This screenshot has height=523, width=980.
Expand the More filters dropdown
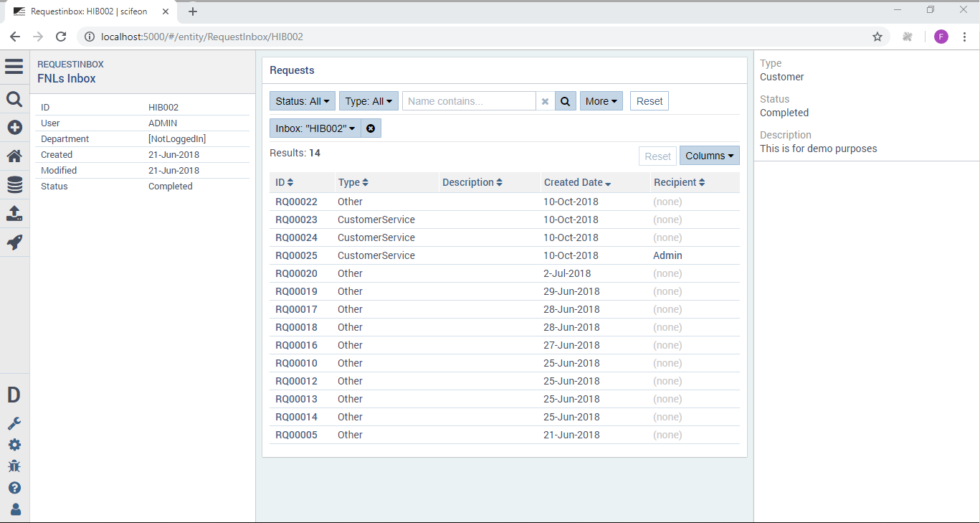(x=601, y=101)
